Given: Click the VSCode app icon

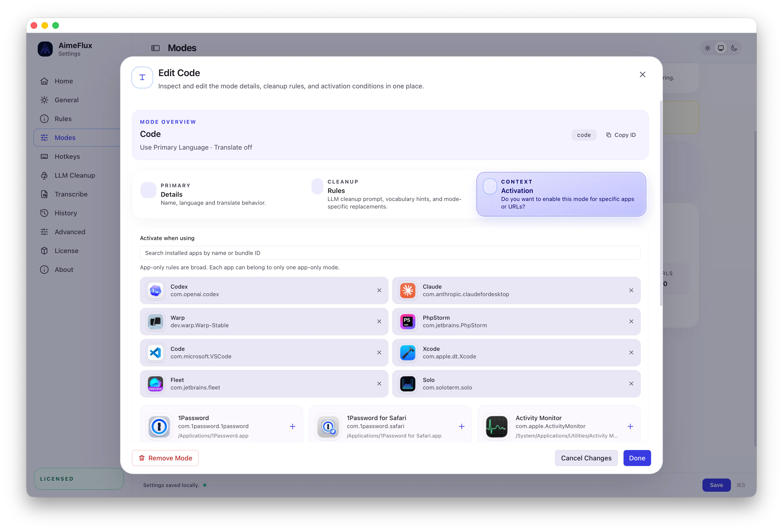Looking at the screenshot, I should (155, 352).
